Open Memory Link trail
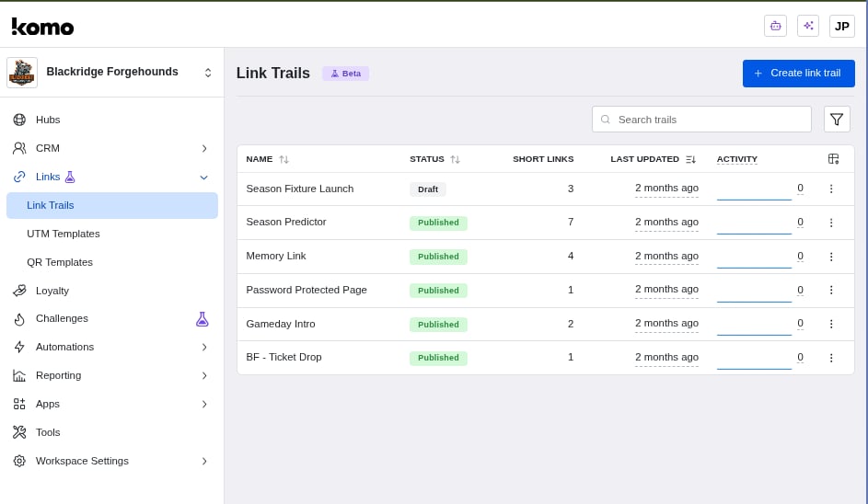Viewport: 868px width, 504px height. (x=275, y=256)
